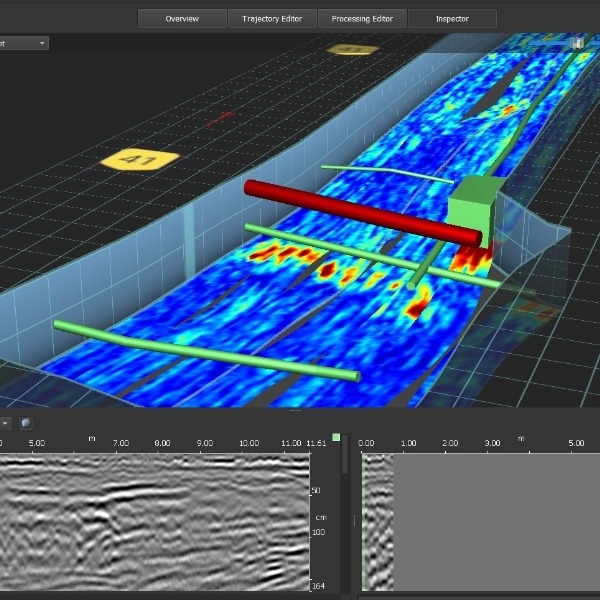This screenshot has width=600, height=600.
Task: Select the red pipe in the 3D view
Action: pos(360,211)
